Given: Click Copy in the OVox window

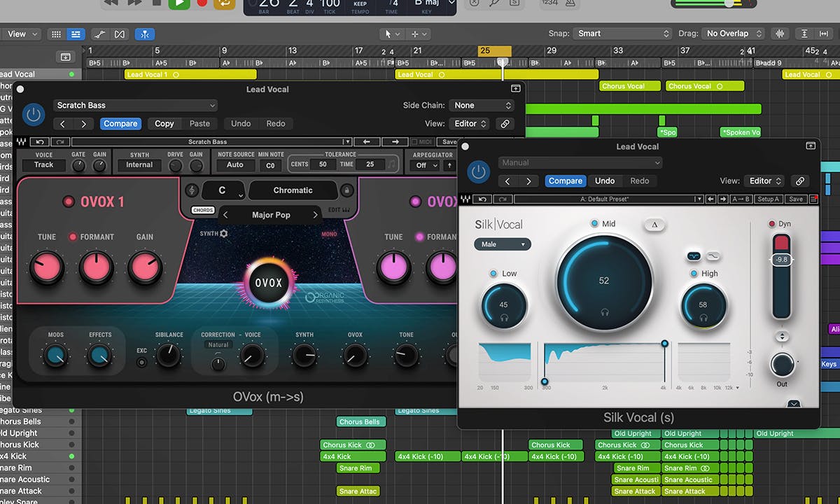Looking at the screenshot, I should (x=164, y=124).
